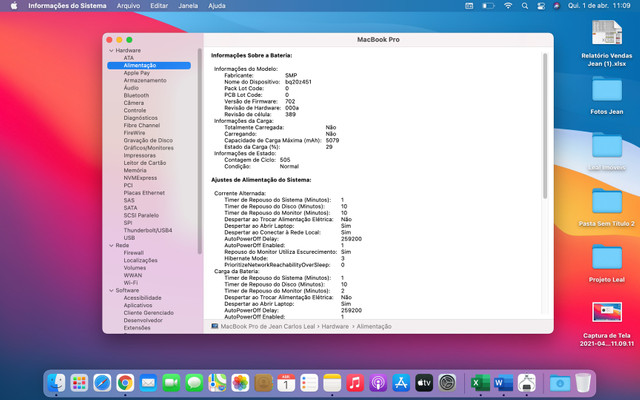Viewport: 640px width, 400px height.
Task: Activate Siri from the menu bar
Action: tap(556, 6)
